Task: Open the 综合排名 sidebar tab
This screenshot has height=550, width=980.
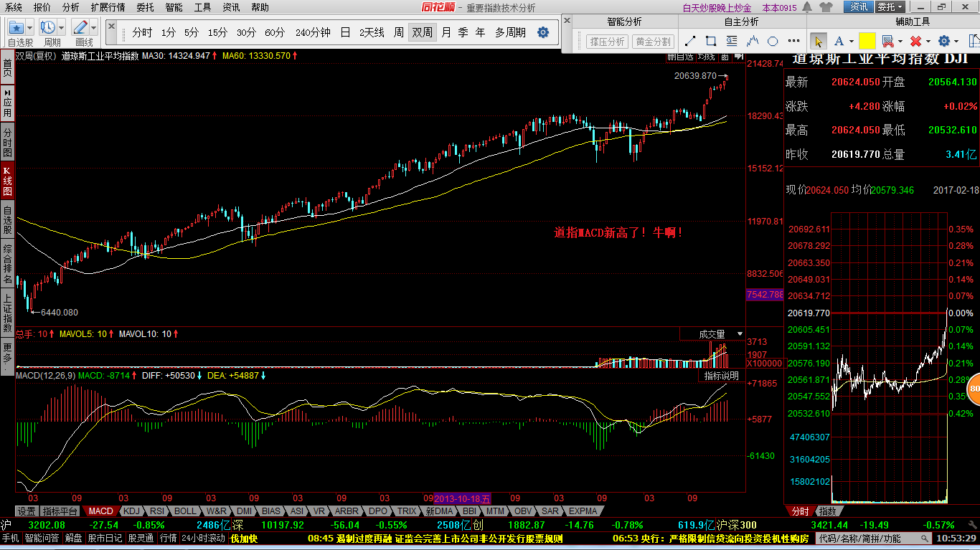Action: pyautogui.click(x=7, y=264)
